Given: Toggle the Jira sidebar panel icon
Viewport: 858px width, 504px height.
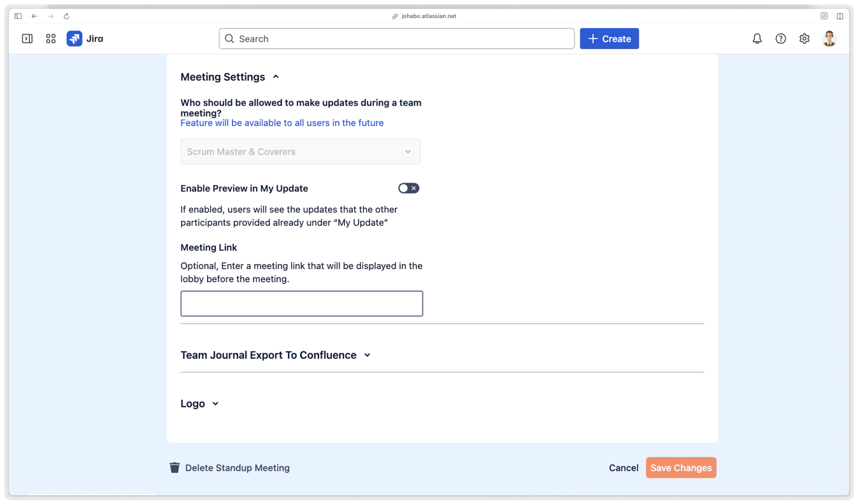Looking at the screenshot, I should coord(27,39).
